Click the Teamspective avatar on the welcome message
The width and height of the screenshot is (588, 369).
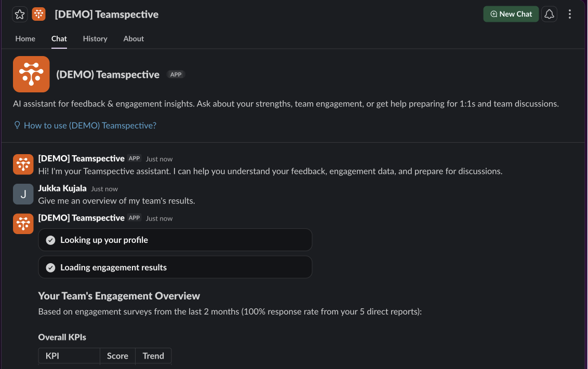tap(23, 165)
